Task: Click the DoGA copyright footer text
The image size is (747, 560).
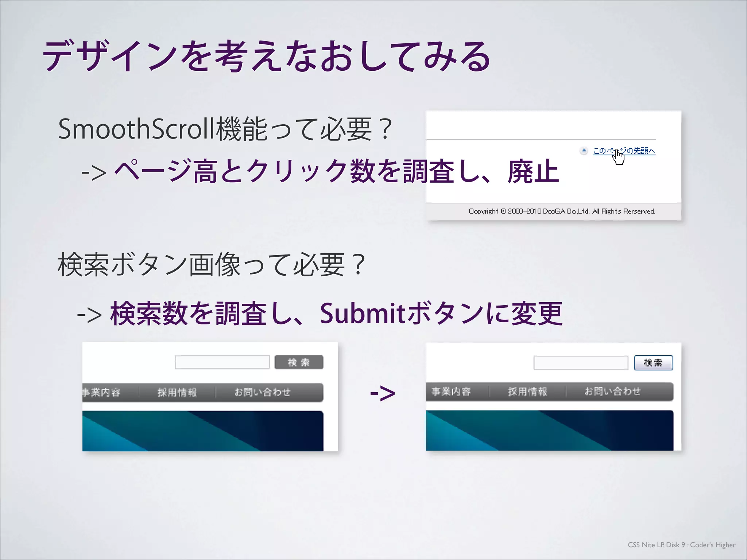Action: (562, 211)
